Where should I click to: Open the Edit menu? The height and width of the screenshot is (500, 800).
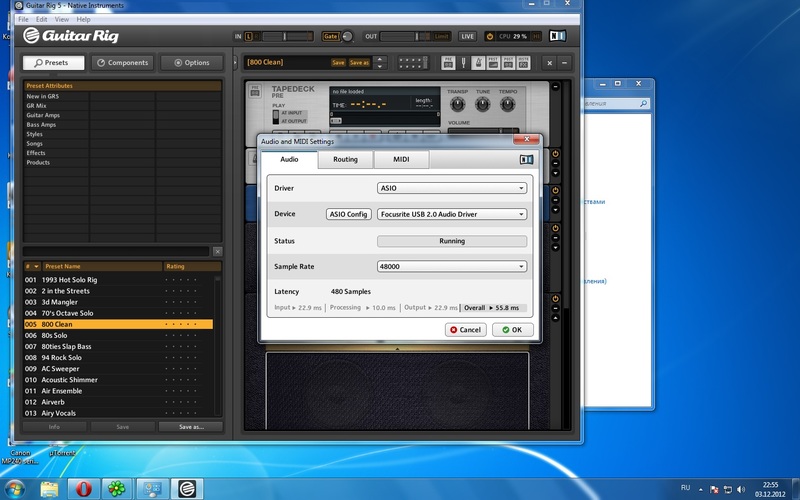(x=41, y=19)
